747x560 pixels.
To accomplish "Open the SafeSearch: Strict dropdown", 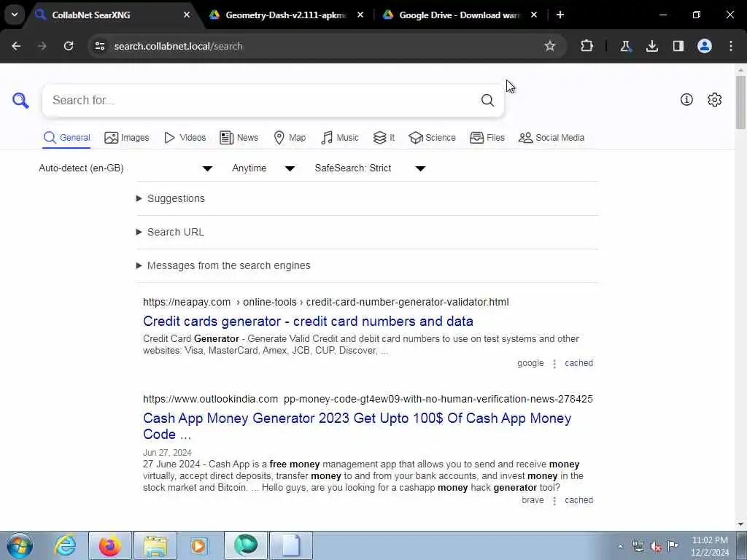I will pyautogui.click(x=370, y=168).
